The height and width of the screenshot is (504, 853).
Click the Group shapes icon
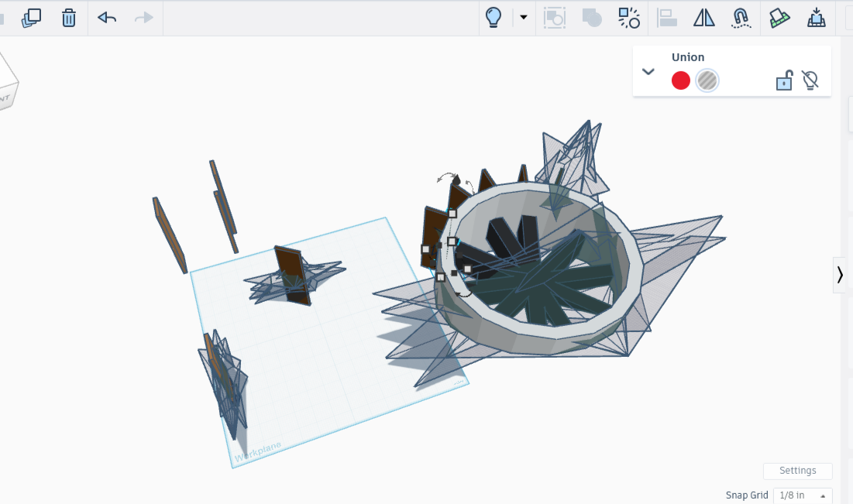555,18
